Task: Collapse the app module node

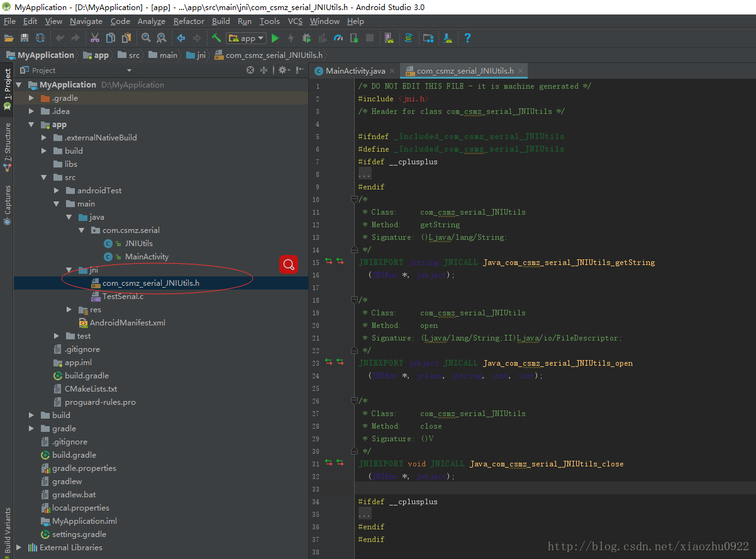Action: pyautogui.click(x=31, y=125)
